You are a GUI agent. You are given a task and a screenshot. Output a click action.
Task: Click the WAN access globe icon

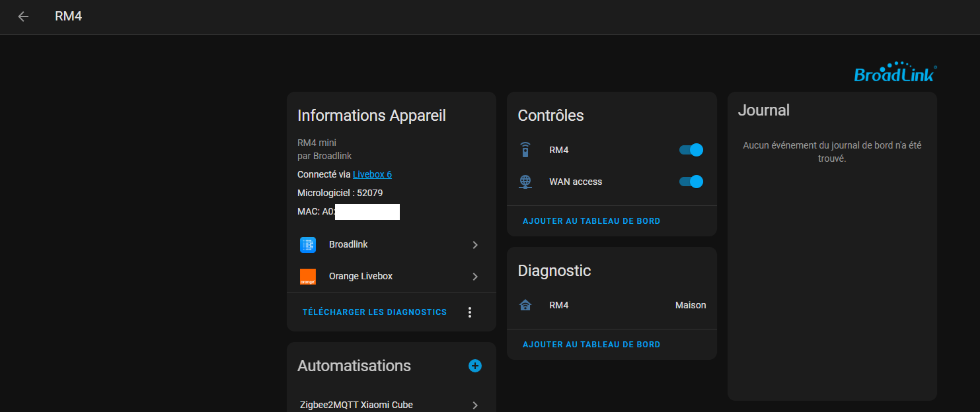coord(525,182)
